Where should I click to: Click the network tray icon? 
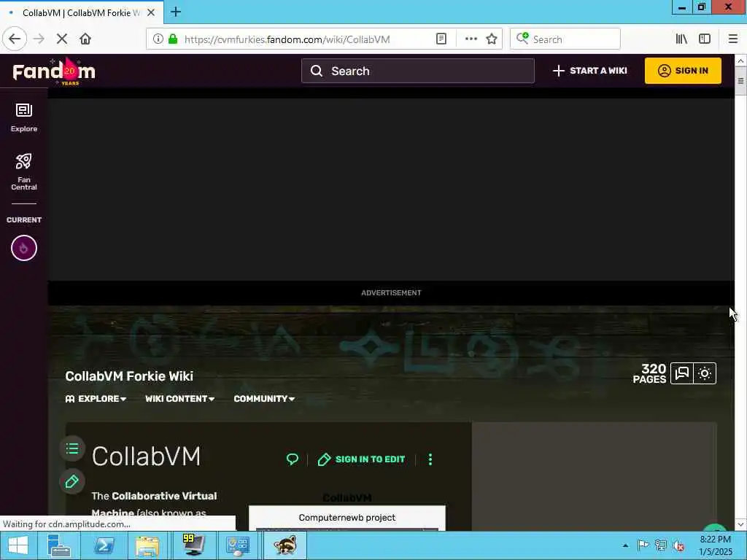[x=661, y=545]
